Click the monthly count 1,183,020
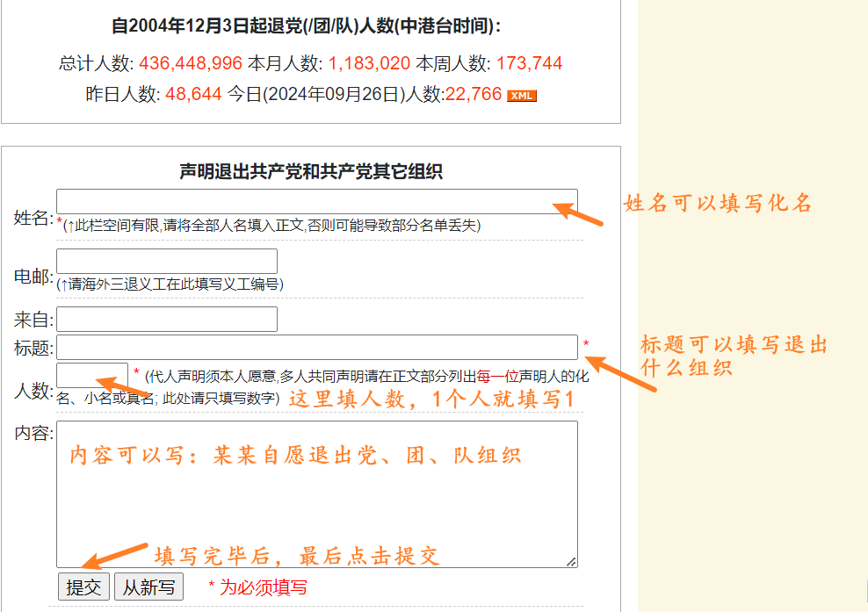868x612 pixels. [x=369, y=63]
